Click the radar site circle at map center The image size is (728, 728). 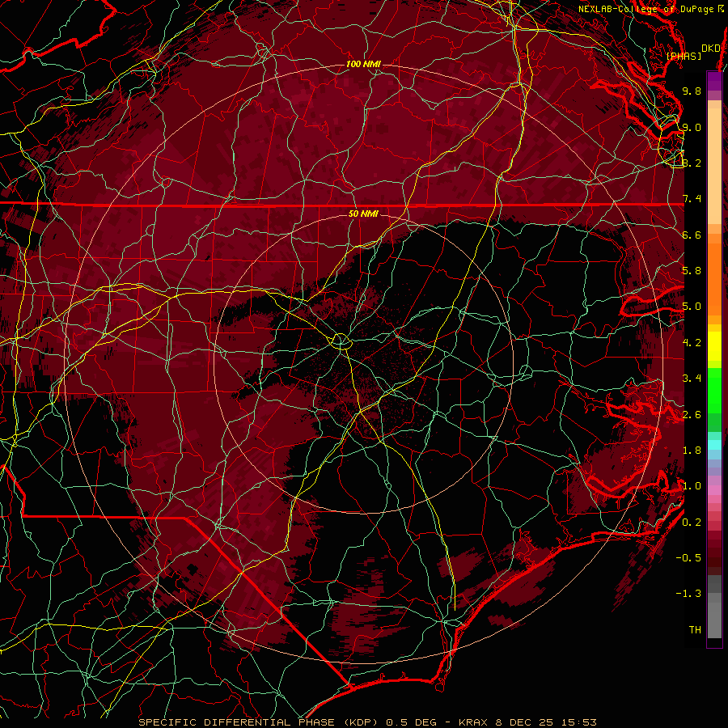[x=341, y=341]
